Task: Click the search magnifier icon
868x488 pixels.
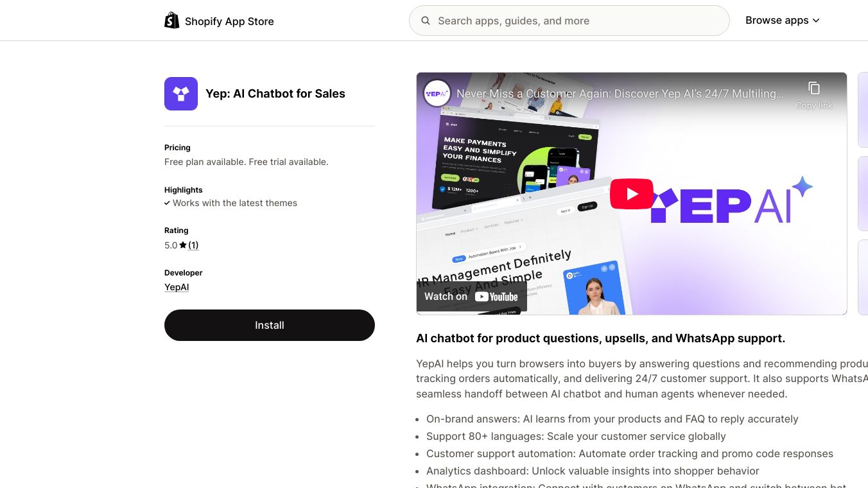Action: (x=426, y=21)
